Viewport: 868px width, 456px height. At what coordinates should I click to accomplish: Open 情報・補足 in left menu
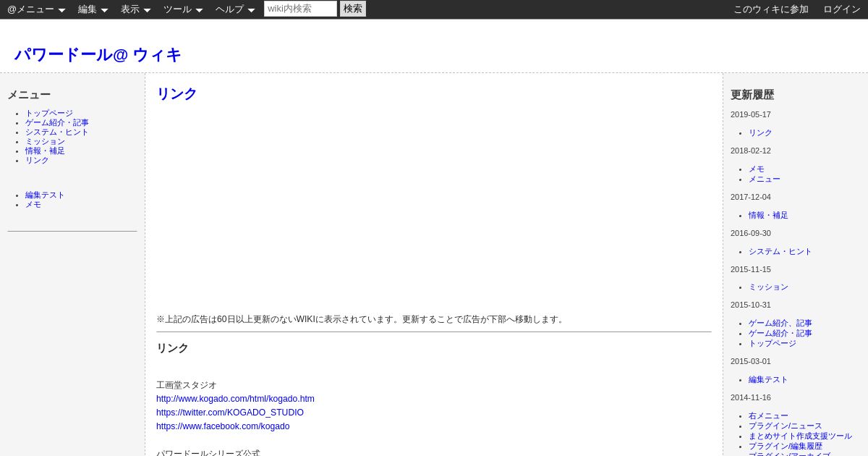point(45,151)
